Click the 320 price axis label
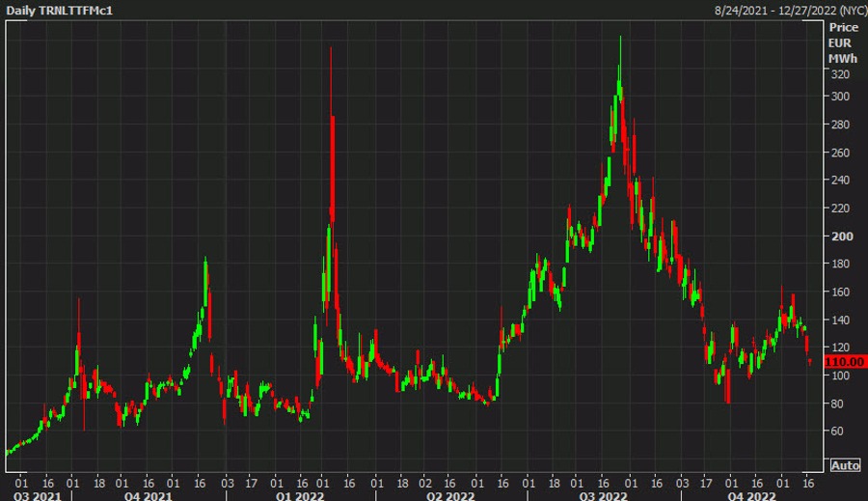Image resolution: width=868 pixels, height=501 pixels. pos(839,73)
